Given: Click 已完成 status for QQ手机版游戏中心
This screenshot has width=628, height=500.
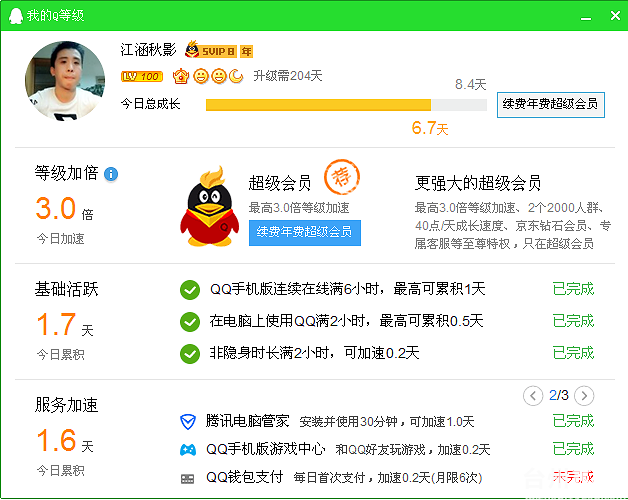Looking at the screenshot, I should pyautogui.click(x=573, y=449).
